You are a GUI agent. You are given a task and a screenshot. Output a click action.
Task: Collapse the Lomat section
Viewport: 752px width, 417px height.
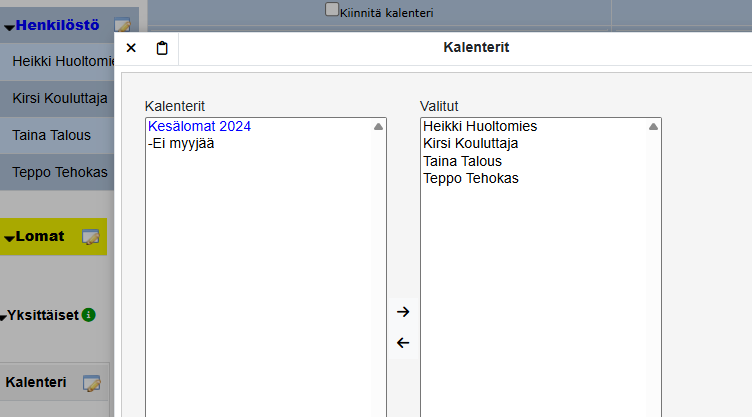click(x=9, y=238)
